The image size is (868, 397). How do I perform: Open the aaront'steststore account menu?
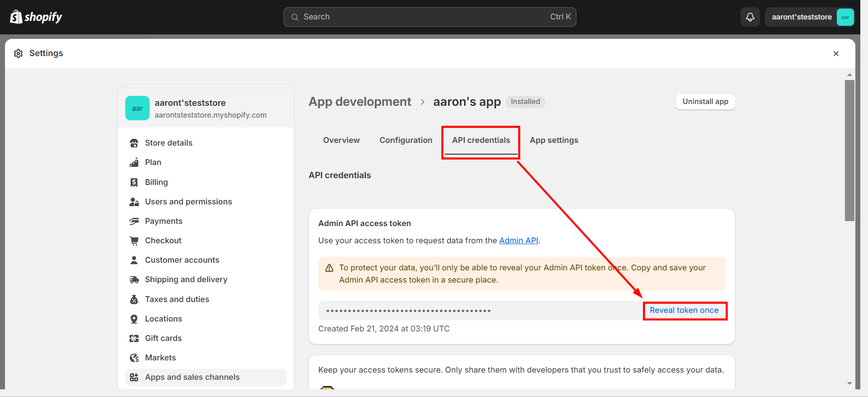[809, 17]
